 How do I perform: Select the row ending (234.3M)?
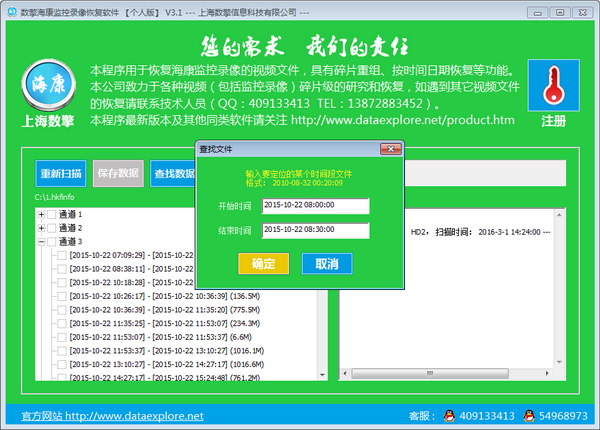coord(165,323)
